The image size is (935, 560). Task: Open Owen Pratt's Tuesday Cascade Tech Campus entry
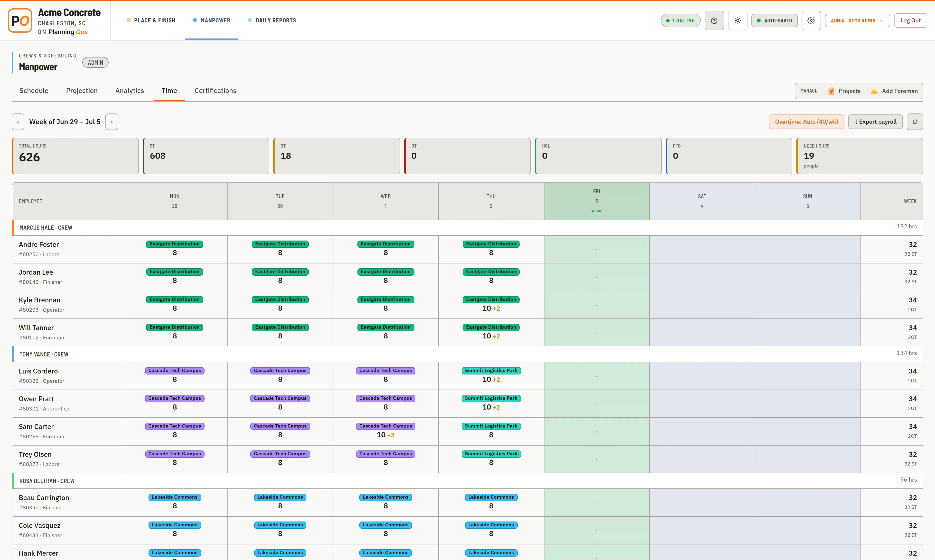(280, 404)
